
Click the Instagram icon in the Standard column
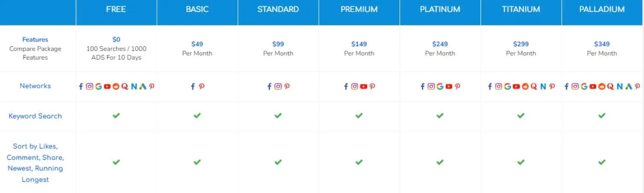[x=278, y=86]
